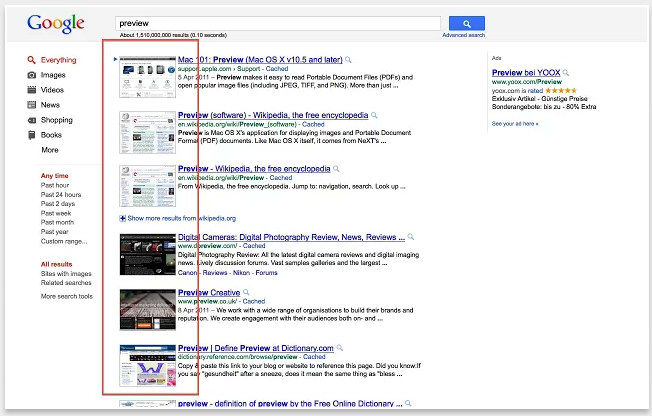Click the Books icon

[32, 135]
